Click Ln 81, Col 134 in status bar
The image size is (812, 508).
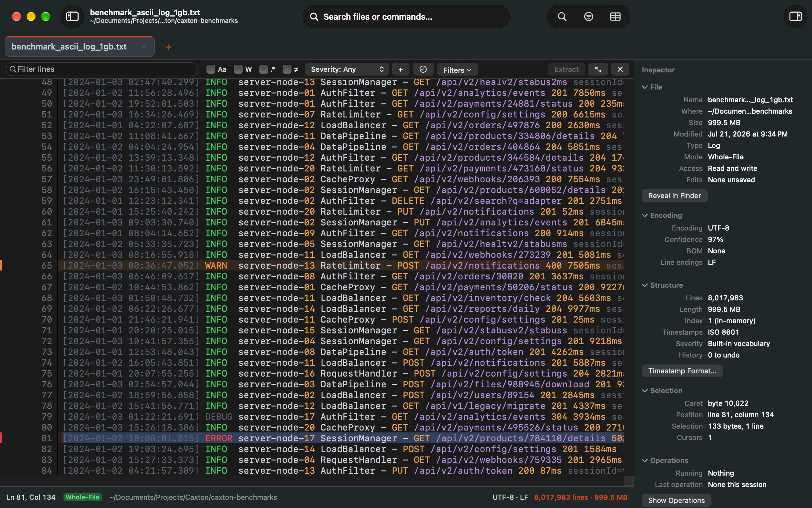pyautogui.click(x=31, y=497)
